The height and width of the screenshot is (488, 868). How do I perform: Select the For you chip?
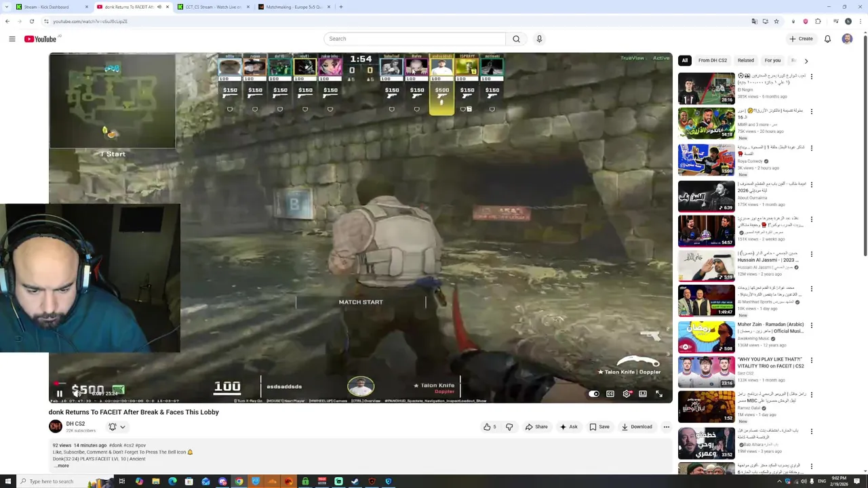(x=772, y=60)
